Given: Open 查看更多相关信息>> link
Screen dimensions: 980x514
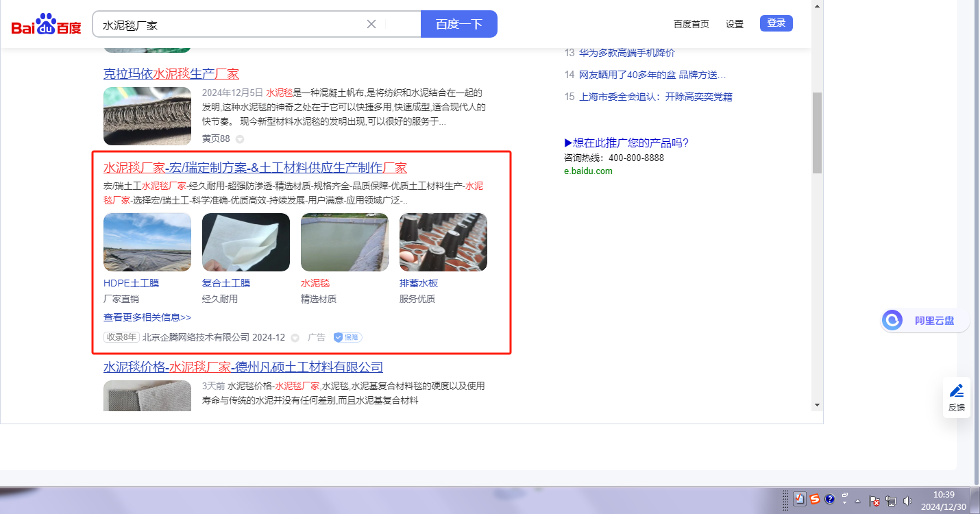Looking at the screenshot, I should click(147, 317).
